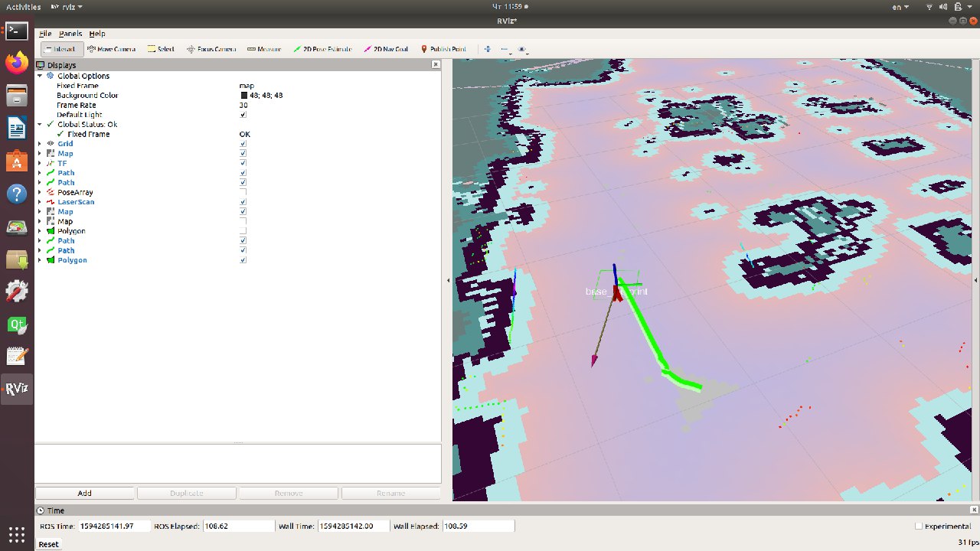This screenshot has width=980, height=551.
Task: Activate the Focus Camera tool
Action: pos(211,49)
